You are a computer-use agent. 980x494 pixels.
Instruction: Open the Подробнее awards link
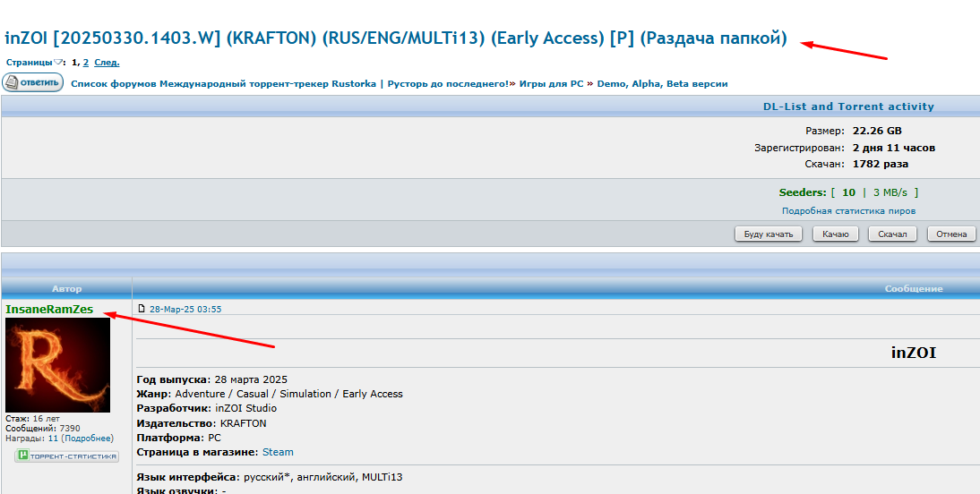tap(88, 439)
